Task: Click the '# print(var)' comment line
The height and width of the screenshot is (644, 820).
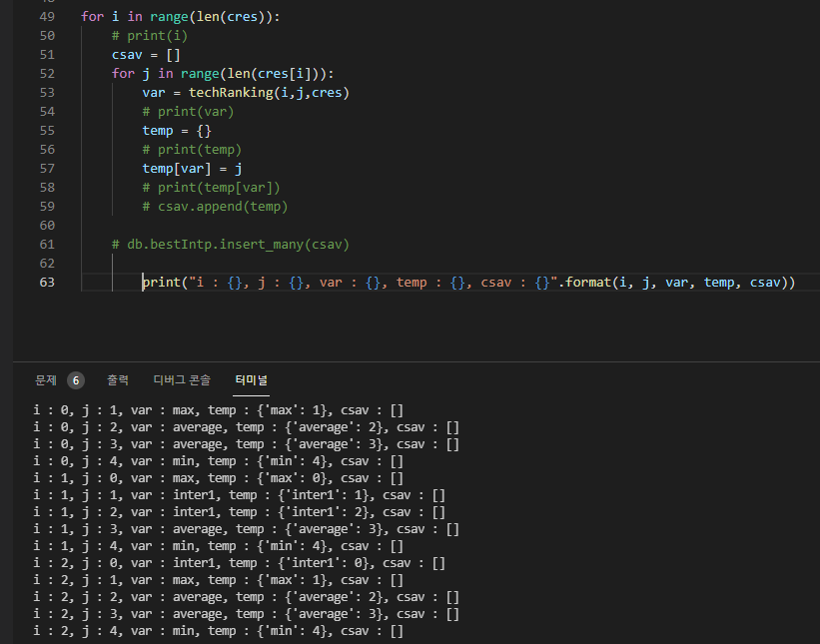Action: tap(188, 112)
